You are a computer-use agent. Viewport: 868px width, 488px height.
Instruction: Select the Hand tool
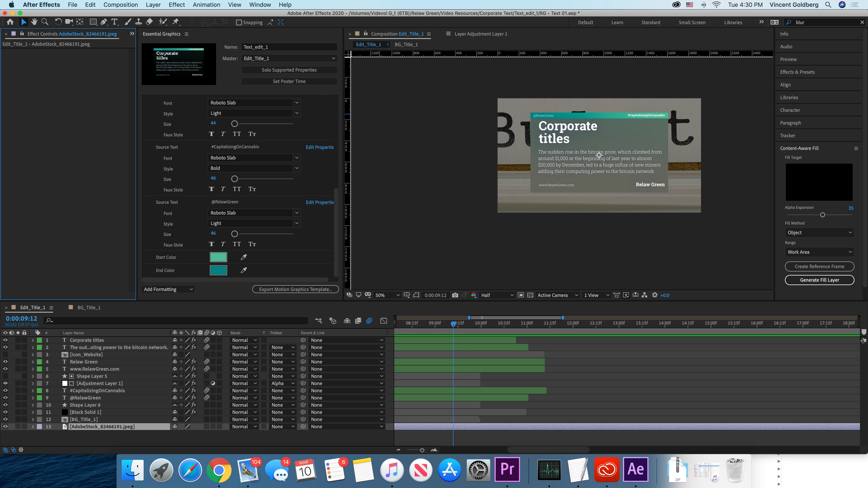click(34, 22)
